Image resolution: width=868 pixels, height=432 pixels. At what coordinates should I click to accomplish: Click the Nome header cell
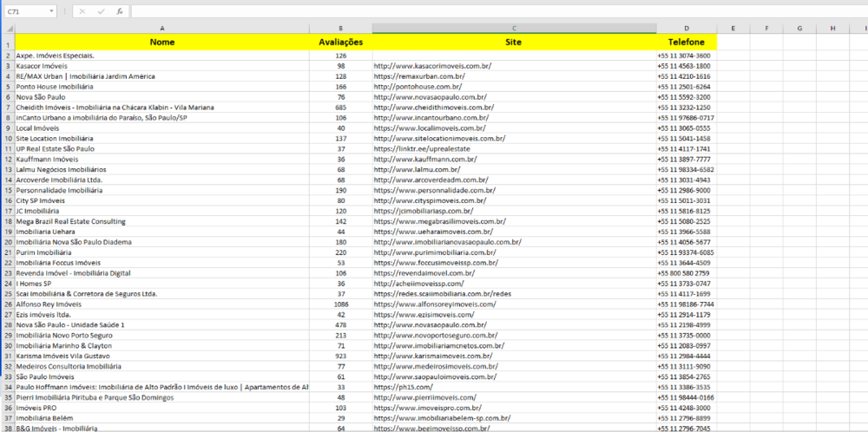pos(161,42)
